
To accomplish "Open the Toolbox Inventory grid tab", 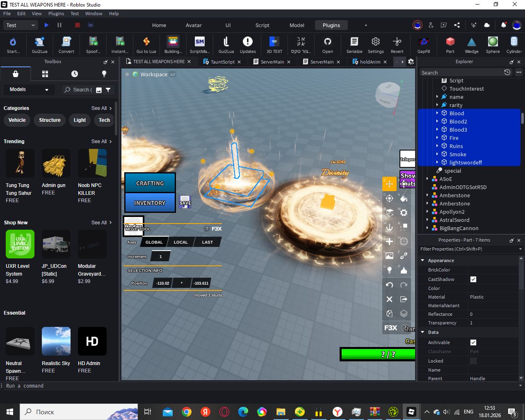I will [x=45, y=74].
